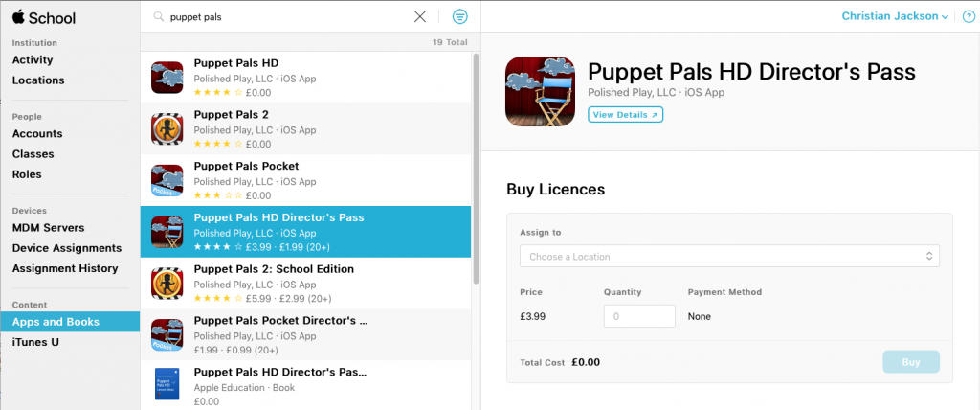Select the Puppet Pals HD Director's Pas… book title

pos(280,372)
